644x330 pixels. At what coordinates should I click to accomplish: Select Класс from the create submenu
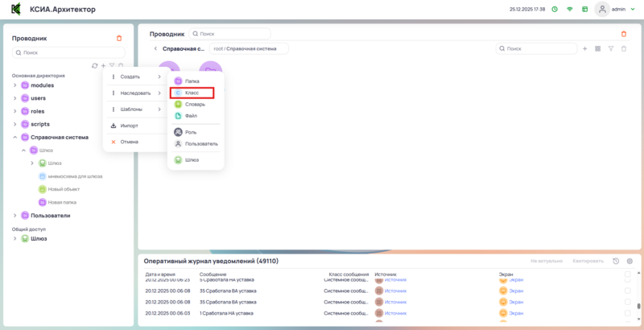click(x=192, y=93)
